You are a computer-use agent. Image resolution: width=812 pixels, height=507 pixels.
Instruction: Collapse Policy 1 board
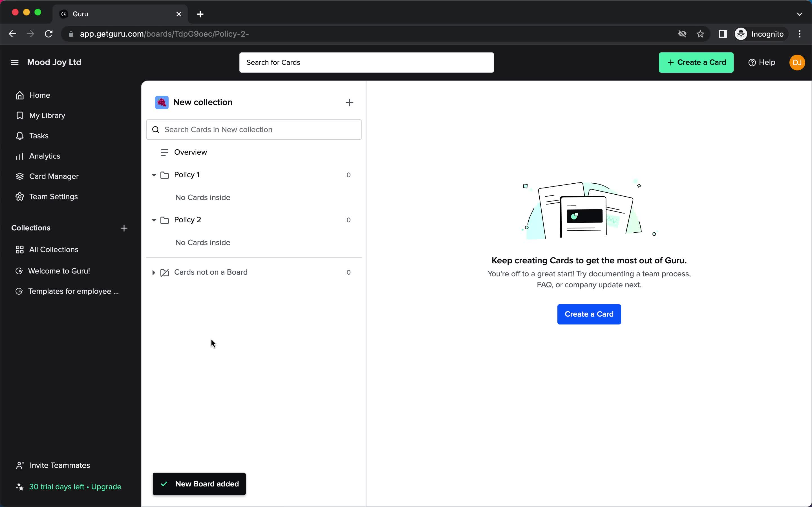click(x=154, y=175)
